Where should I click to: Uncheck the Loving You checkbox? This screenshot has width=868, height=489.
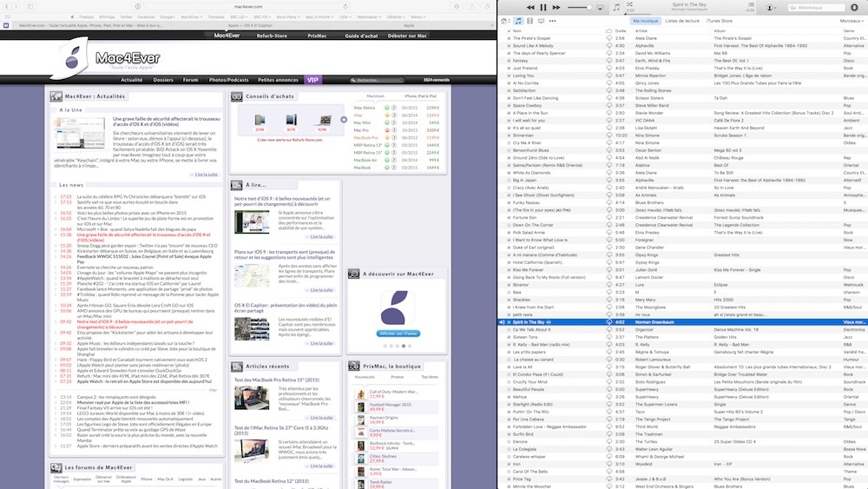[510, 76]
